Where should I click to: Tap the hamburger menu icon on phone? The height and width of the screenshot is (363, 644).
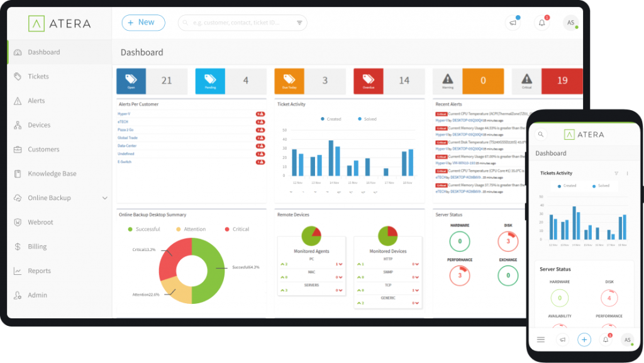[x=541, y=340]
